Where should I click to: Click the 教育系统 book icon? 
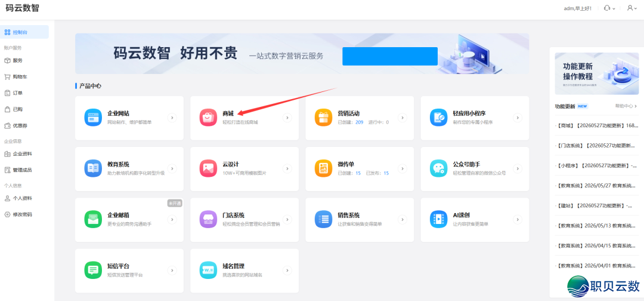93,168
